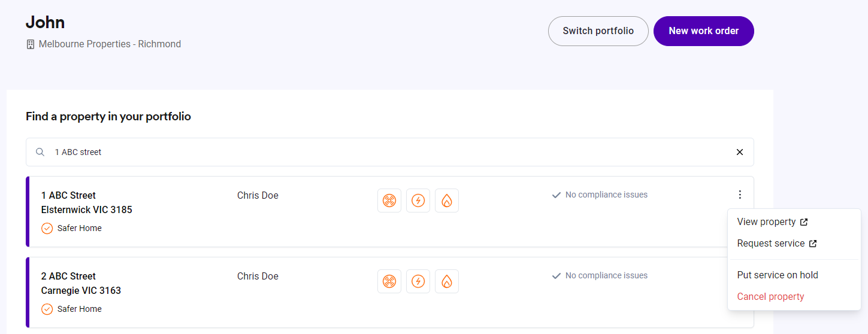Screen dimensions: 868x334
Task: Click the smoke alarm icon for 1 ABC Street
Action: (x=389, y=201)
